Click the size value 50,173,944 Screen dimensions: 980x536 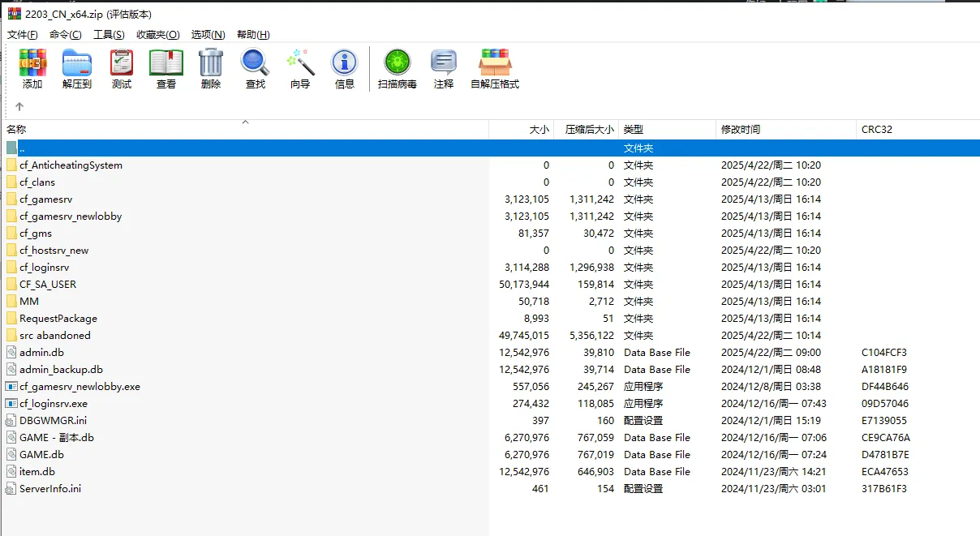(x=524, y=284)
